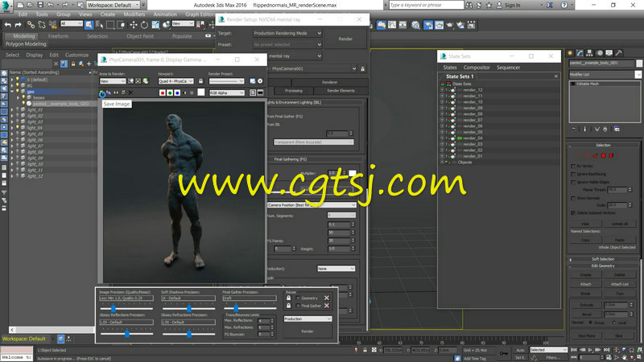Viewport: 644px width, 362px height.
Task: Open the Hierarchy command panel tab
Action: click(x=589, y=53)
